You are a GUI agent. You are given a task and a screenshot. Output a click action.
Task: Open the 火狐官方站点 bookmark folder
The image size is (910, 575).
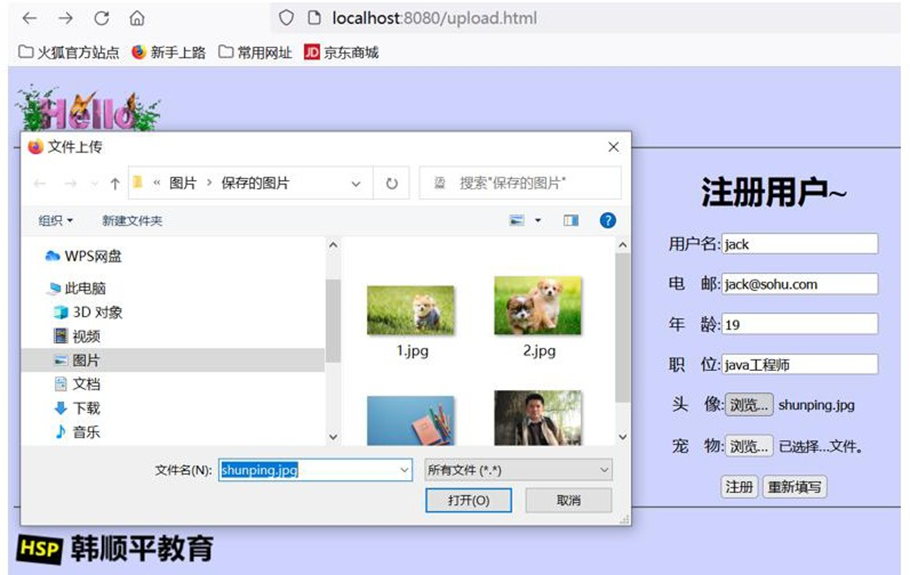68,52
